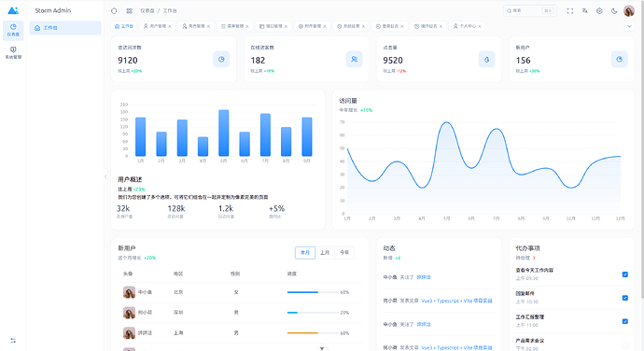Click the +5% figure in 用户概述

coord(277,208)
